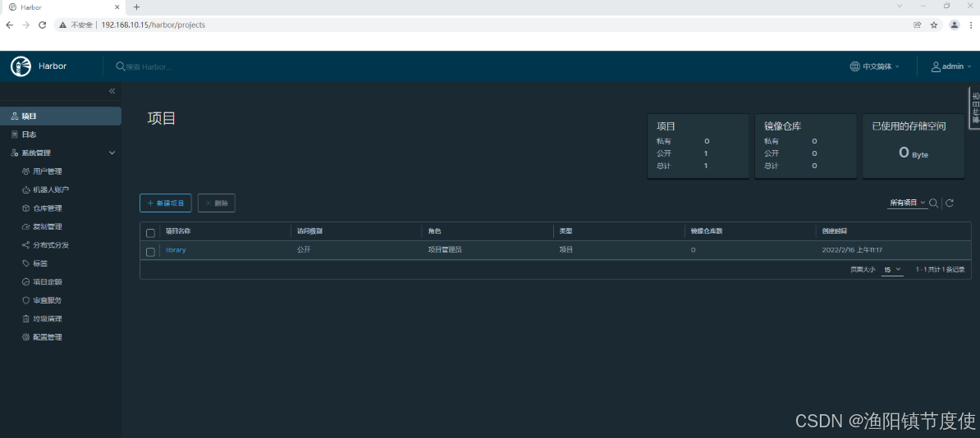The height and width of the screenshot is (438, 980).
Task: Tick the library row checkbox
Action: (151, 252)
